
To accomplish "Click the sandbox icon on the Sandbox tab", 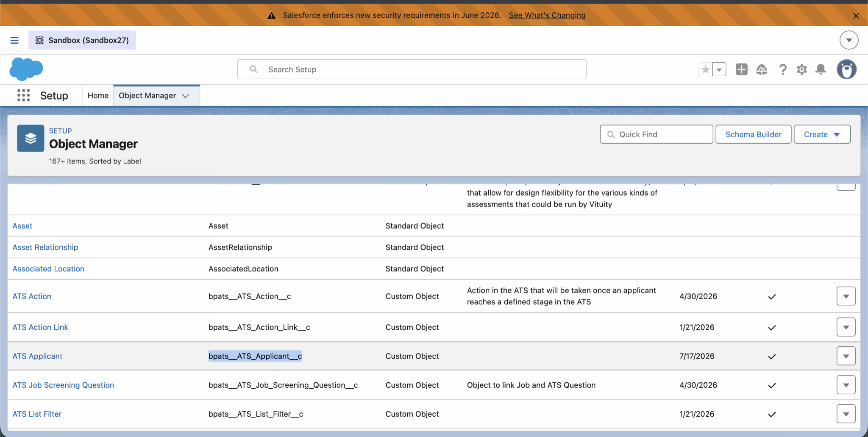I will tap(39, 40).
